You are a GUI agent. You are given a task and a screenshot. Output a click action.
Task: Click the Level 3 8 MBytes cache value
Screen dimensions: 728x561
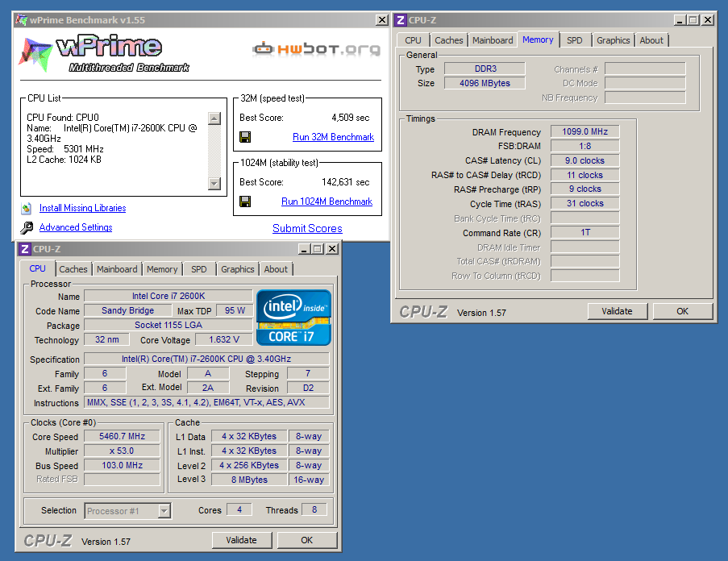click(x=249, y=480)
